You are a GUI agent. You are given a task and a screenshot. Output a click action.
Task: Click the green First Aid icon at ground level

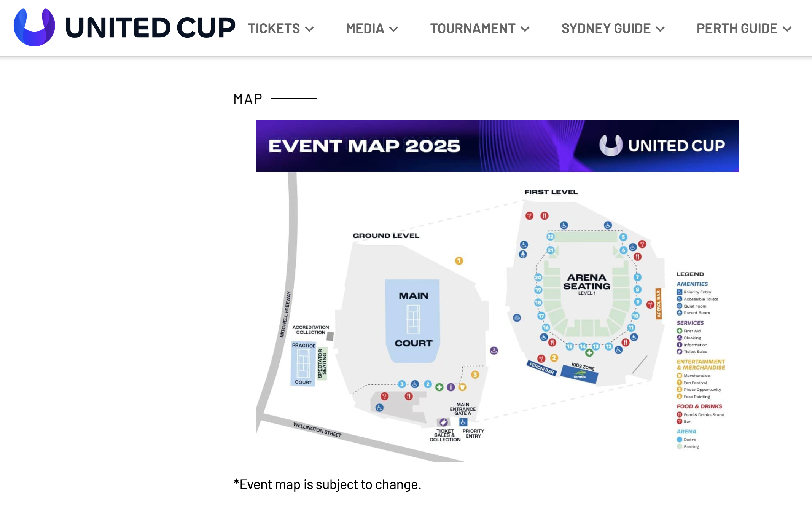tap(439, 387)
